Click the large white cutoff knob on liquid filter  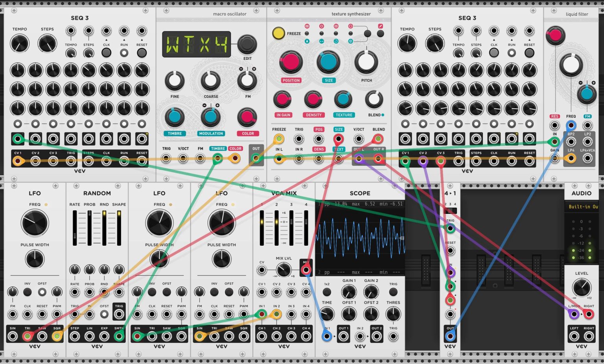pos(571,65)
